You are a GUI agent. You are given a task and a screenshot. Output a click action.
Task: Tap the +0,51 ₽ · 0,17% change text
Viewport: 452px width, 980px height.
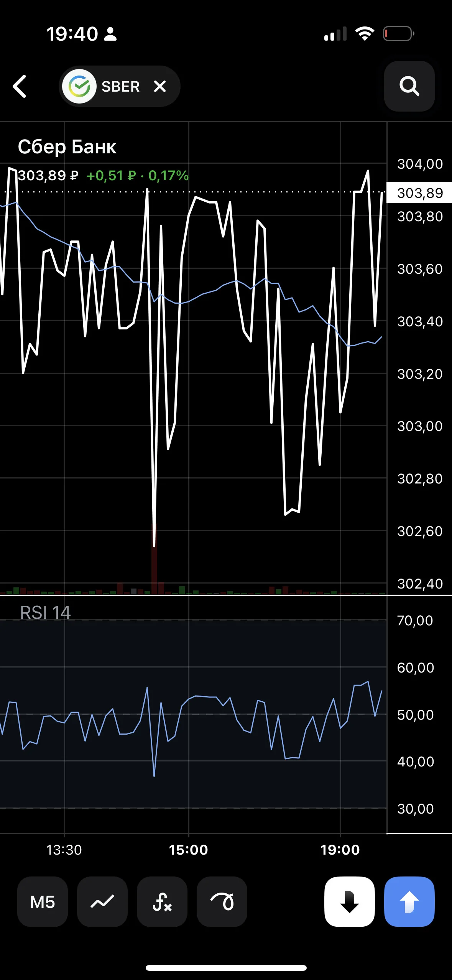138,176
